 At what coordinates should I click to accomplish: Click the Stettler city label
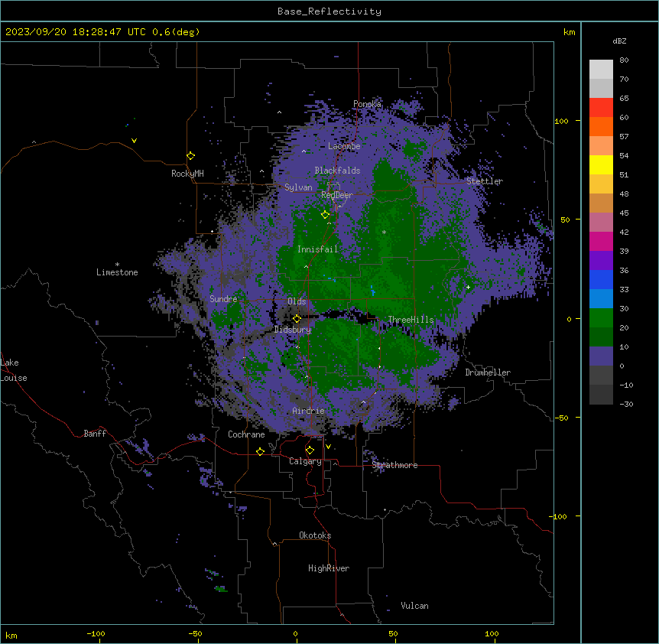[x=484, y=181]
